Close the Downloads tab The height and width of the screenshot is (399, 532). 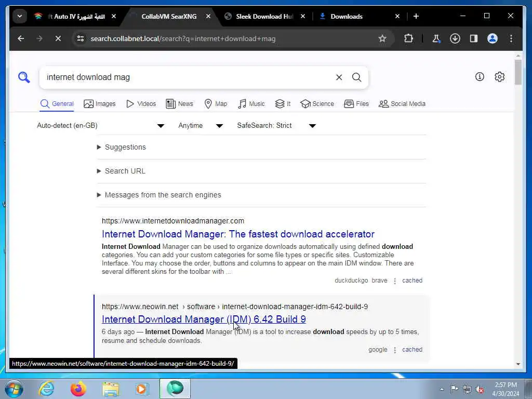(x=397, y=16)
